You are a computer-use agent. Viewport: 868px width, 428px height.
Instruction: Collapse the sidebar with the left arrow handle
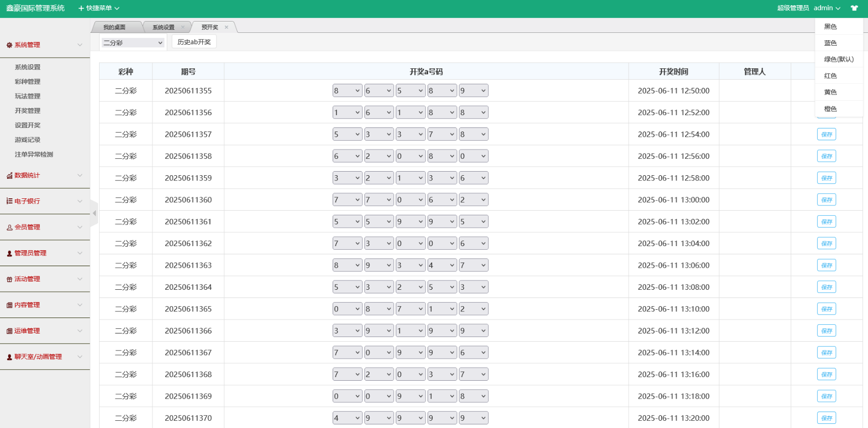pyautogui.click(x=94, y=213)
